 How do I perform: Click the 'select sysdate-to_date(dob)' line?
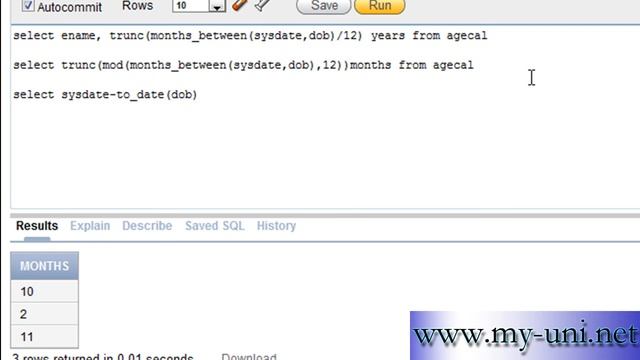click(x=105, y=95)
